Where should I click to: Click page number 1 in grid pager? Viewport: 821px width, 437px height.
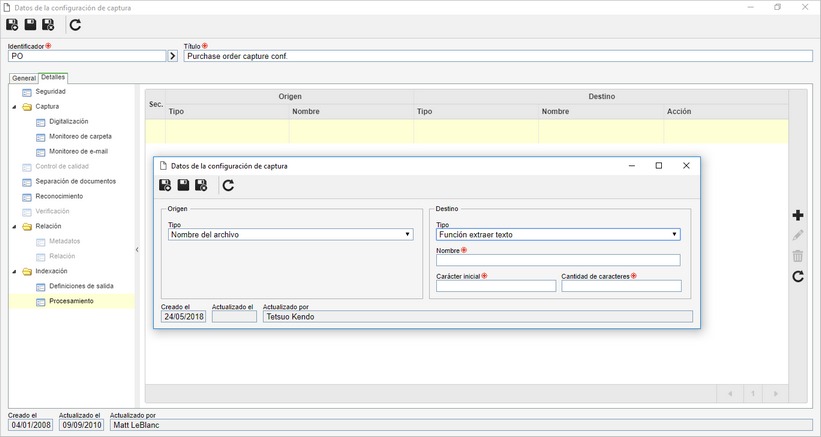(753, 394)
